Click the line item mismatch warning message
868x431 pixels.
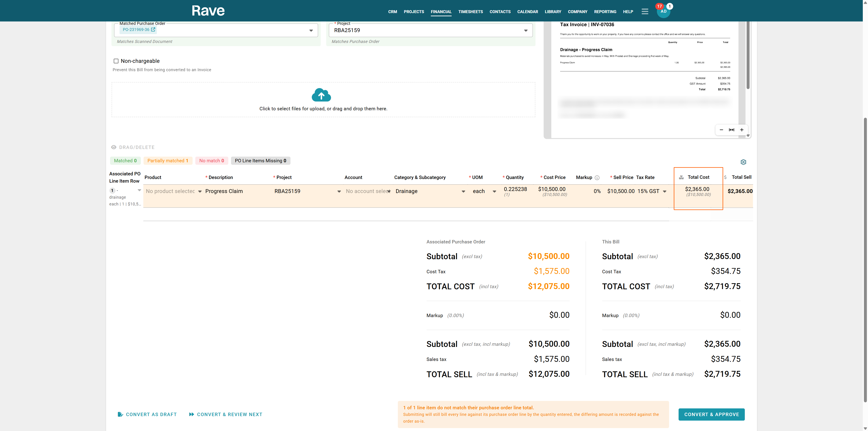[533, 415]
